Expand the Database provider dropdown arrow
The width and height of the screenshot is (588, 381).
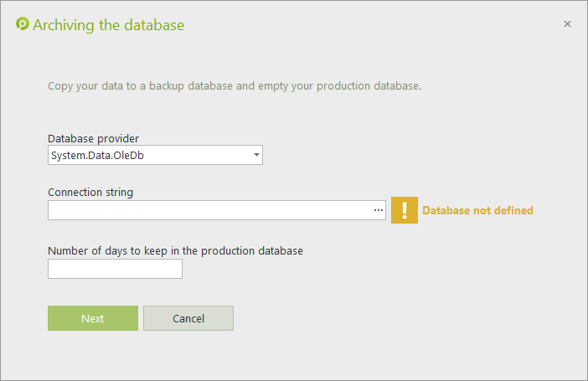[x=255, y=155]
